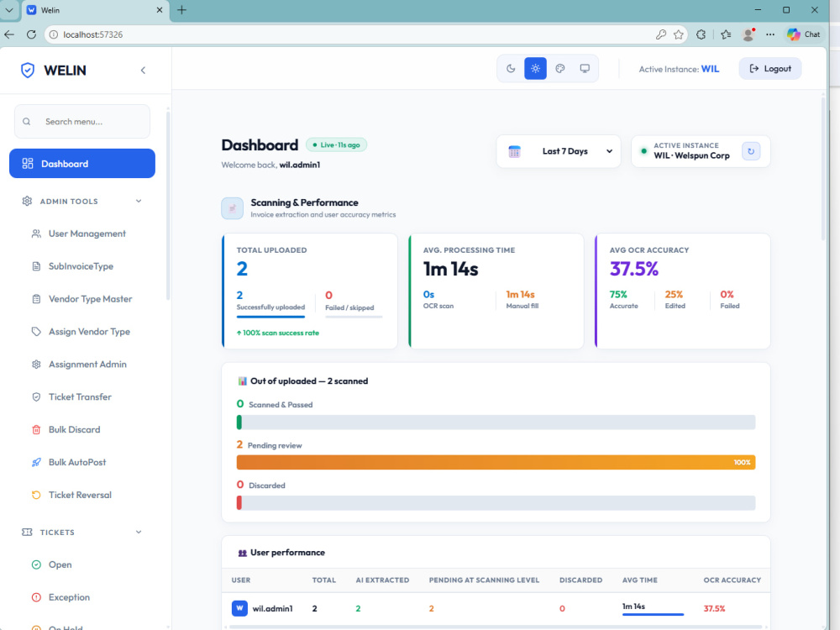Open Copilot Chat in the browser

(x=804, y=34)
